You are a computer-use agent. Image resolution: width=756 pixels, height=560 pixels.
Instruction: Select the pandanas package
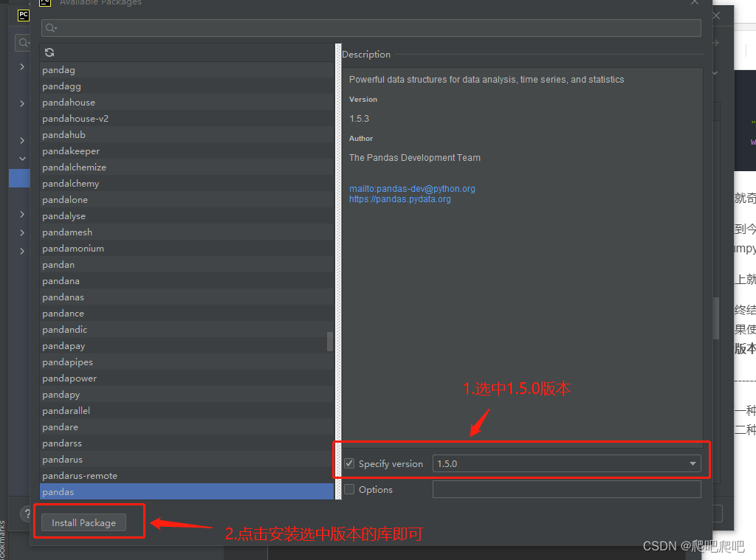point(187,297)
